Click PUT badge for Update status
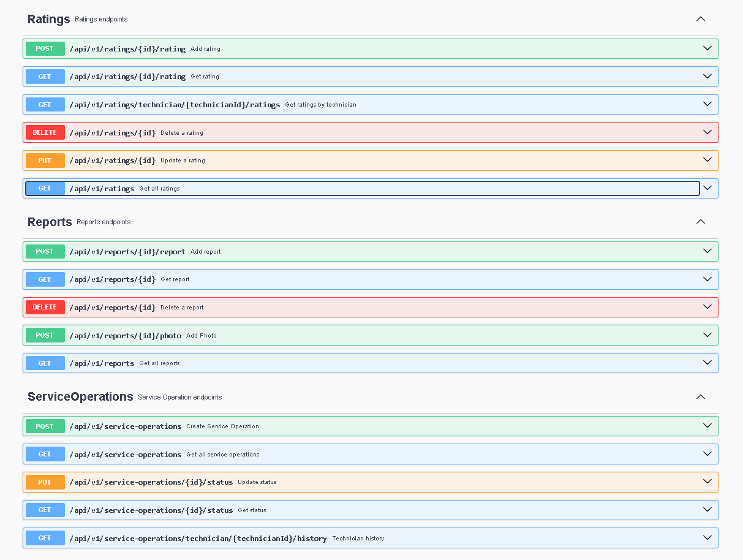 [x=45, y=482]
